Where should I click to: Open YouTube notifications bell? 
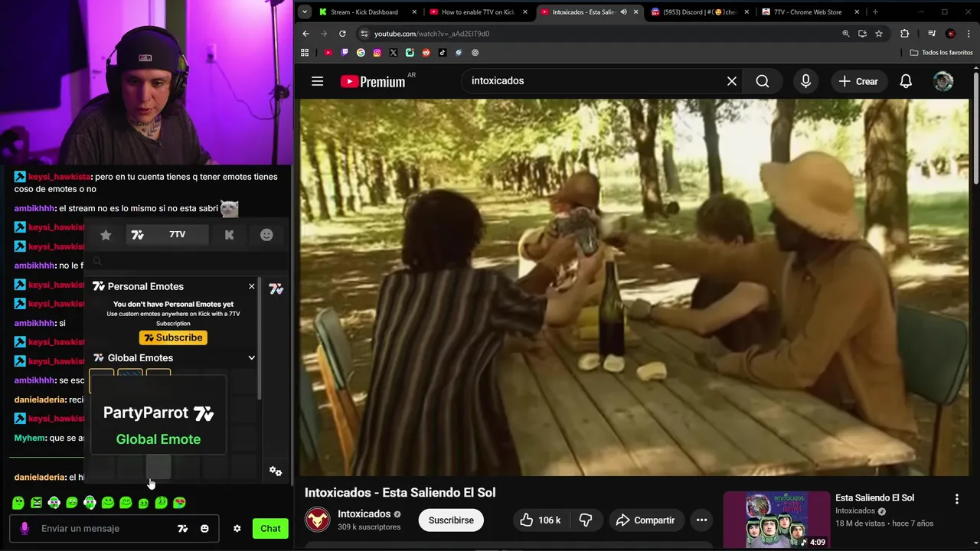click(x=906, y=81)
